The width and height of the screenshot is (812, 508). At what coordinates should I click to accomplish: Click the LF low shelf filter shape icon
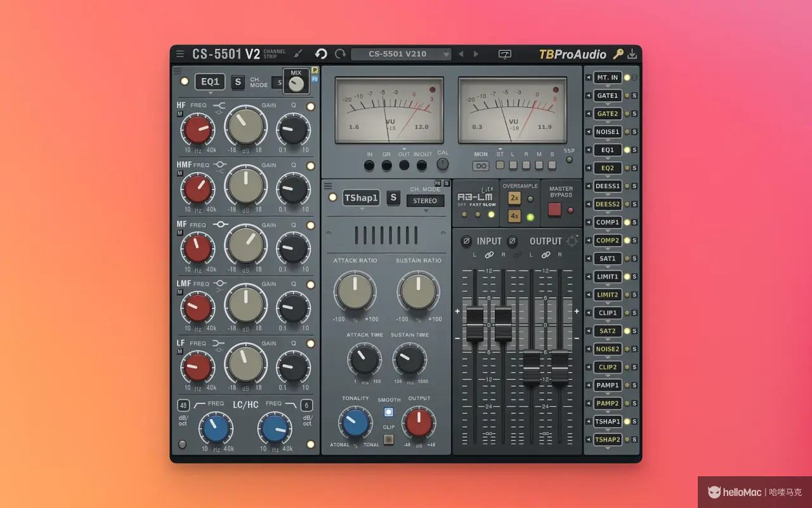[x=219, y=344]
